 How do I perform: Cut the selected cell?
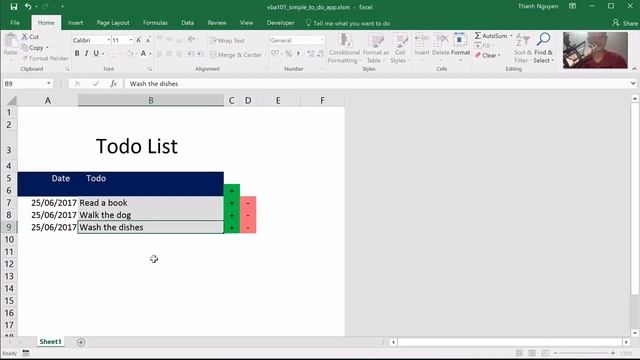click(31, 37)
